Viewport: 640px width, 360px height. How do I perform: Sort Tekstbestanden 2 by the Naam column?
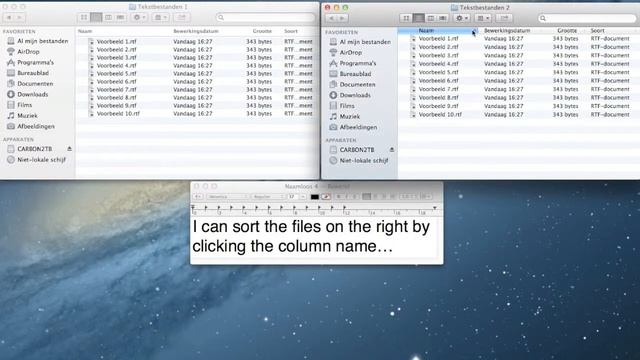438,30
